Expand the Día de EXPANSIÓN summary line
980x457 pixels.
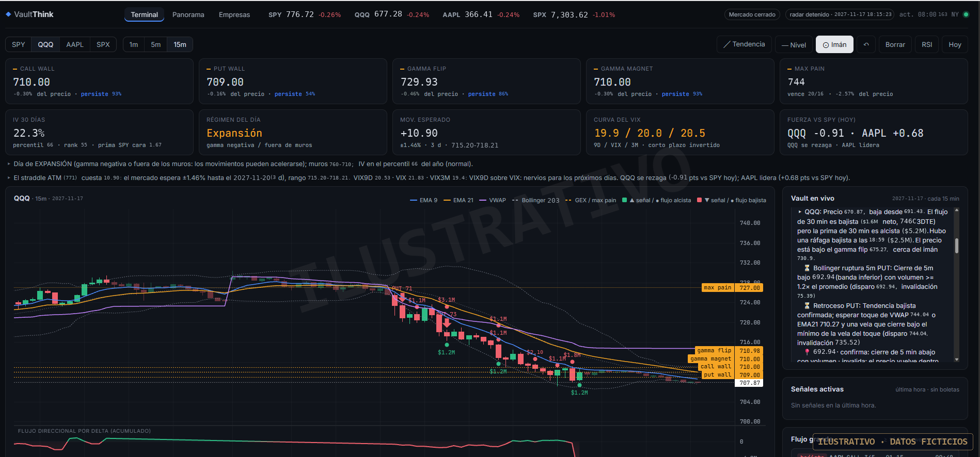coord(241,164)
